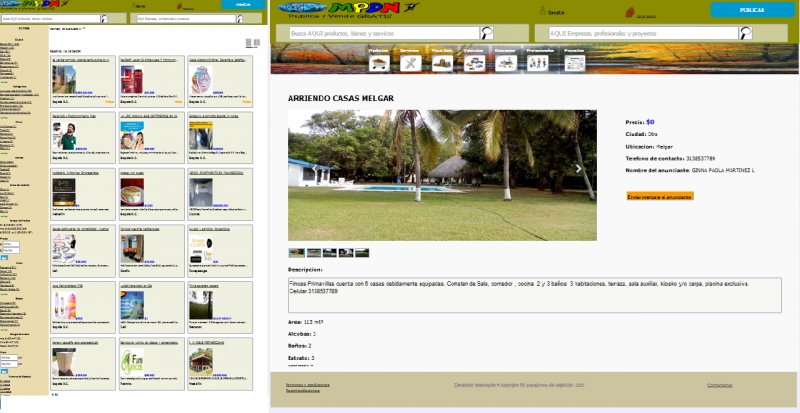Screen dimensions: 800x413
Task: Open listing with Funi Orgánicos logo thumbnail
Action: click(x=132, y=362)
